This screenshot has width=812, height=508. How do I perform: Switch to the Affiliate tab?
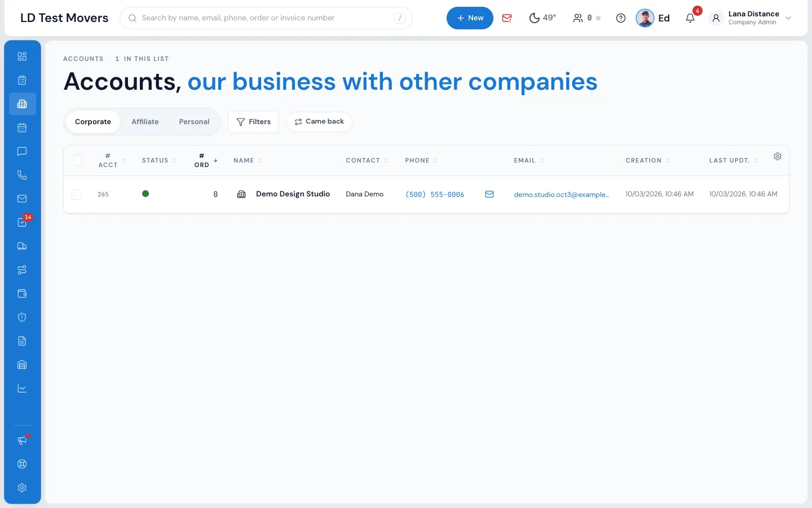click(x=145, y=122)
